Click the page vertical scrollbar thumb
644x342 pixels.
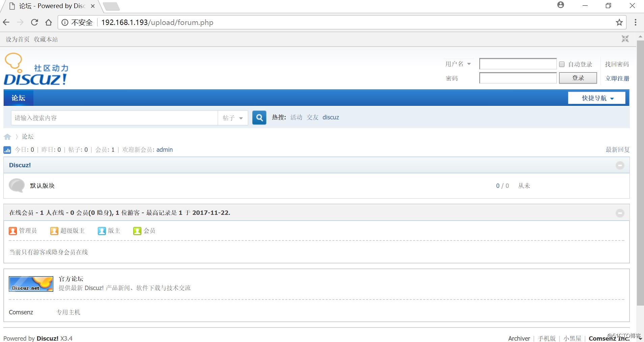coord(640,173)
